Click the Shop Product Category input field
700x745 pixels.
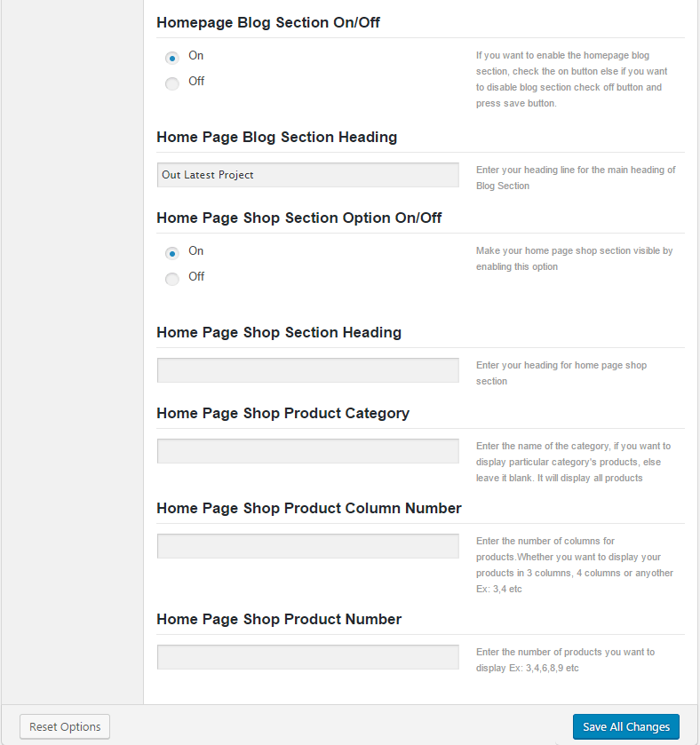click(x=308, y=451)
